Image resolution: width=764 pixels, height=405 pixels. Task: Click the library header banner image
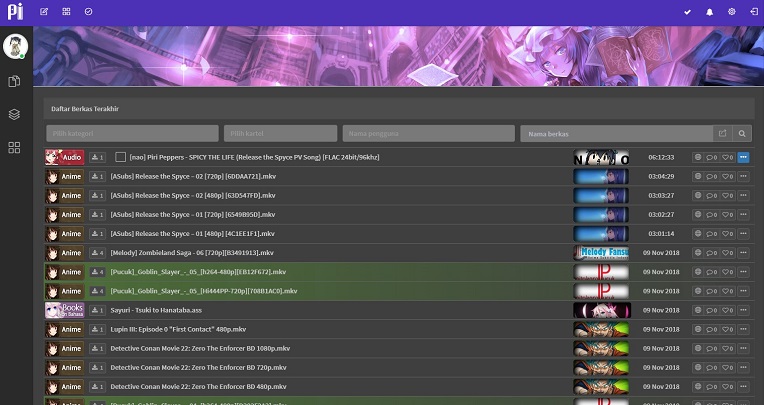(x=399, y=56)
